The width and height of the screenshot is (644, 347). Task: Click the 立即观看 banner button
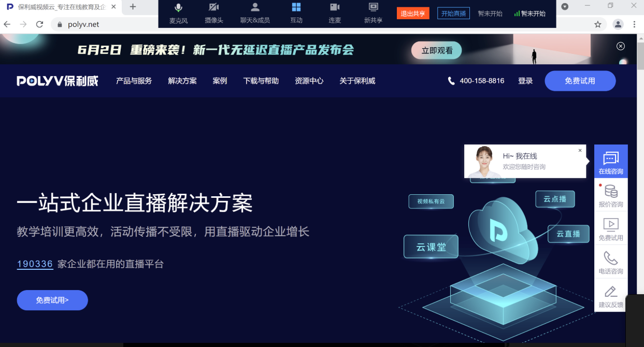click(x=436, y=50)
